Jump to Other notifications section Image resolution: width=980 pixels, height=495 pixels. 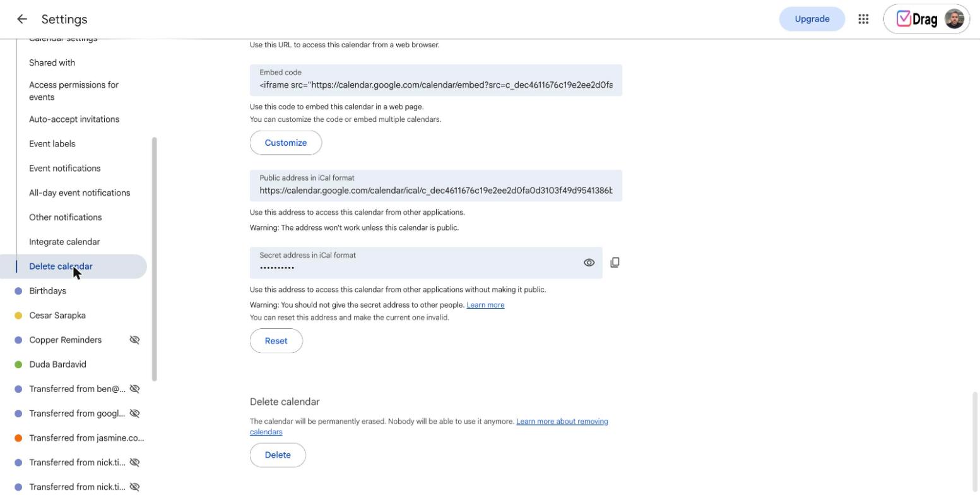click(x=66, y=217)
